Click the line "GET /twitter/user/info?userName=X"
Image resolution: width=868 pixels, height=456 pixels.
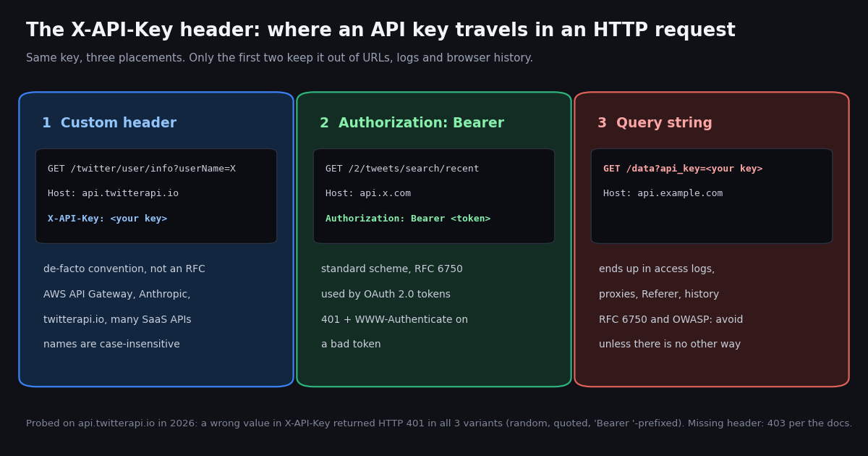click(x=142, y=169)
